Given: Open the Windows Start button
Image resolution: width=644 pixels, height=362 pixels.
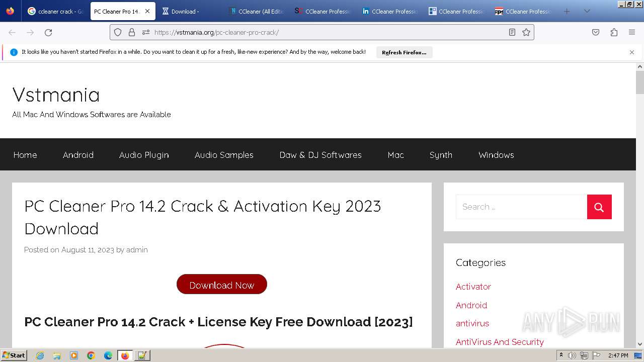Looking at the screenshot, I should tap(14, 355).
